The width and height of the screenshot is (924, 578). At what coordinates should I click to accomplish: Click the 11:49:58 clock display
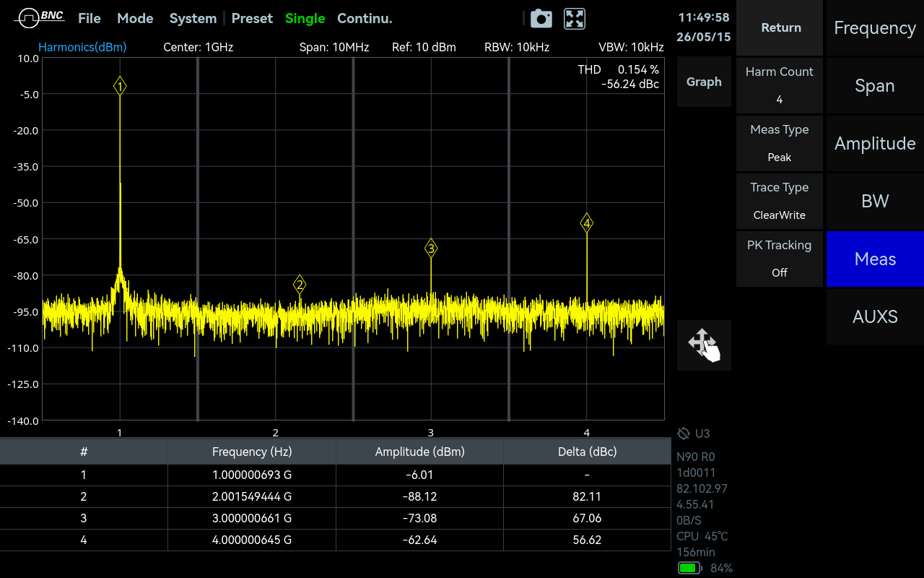pyautogui.click(x=704, y=17)
